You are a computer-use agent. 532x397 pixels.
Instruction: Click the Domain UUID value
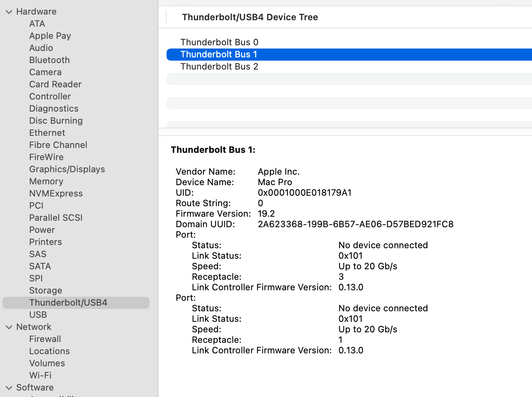pos(356,224)
